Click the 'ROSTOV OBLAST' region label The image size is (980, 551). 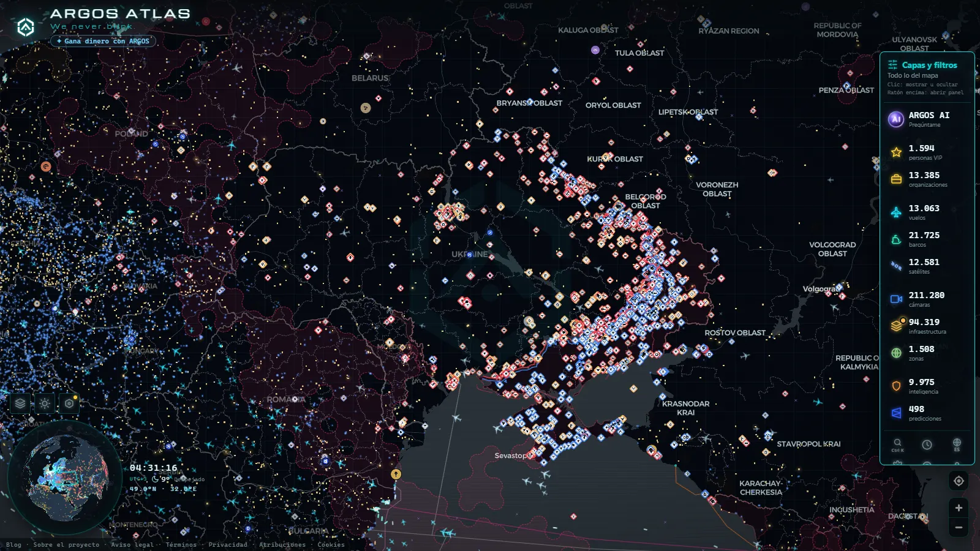pyautogui.click(x=735, y=333)
